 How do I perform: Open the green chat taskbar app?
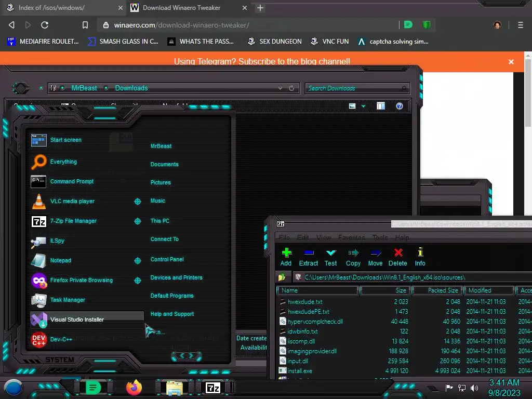(x=93, y=388)
